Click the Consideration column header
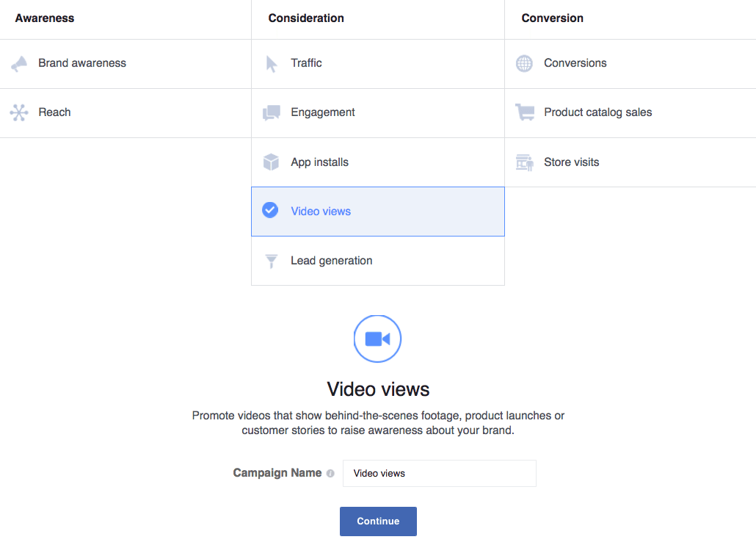756x545 pixels. (306, 18)
